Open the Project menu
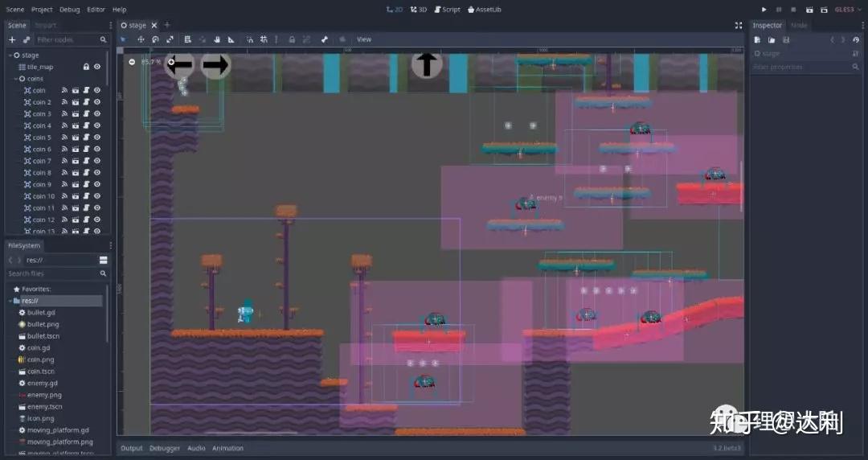This screenshot has width=868, height=460. 42,10
